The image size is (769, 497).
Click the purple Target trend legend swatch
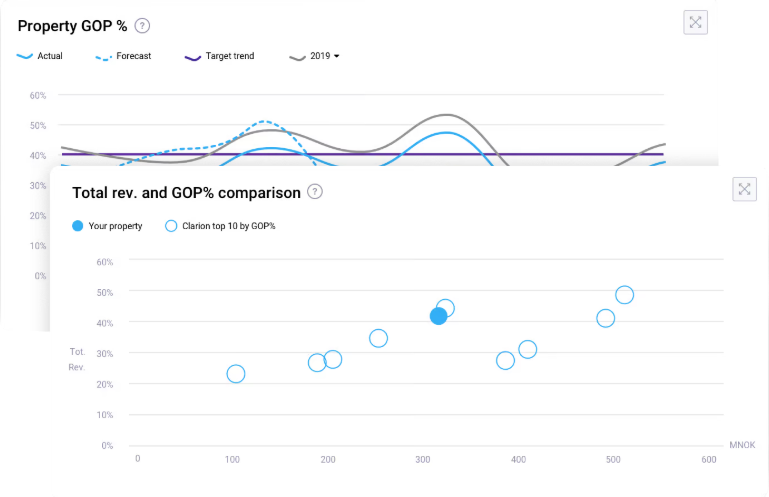click(x=192, y=56)
